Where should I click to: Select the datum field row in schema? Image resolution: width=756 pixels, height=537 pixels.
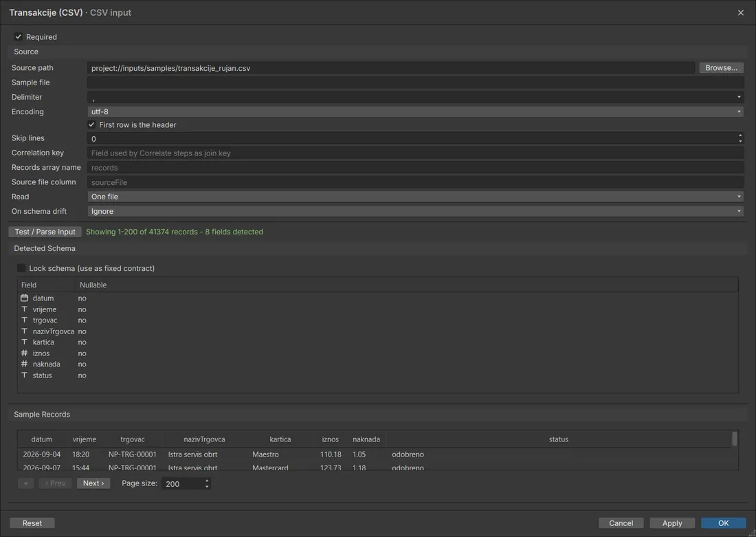point(377,298)
